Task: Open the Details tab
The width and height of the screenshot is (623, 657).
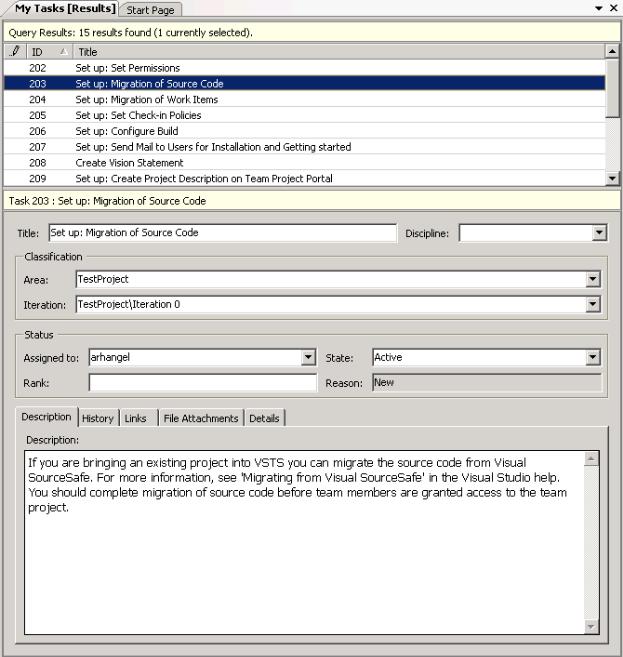Action: click(x=264, y=418)
